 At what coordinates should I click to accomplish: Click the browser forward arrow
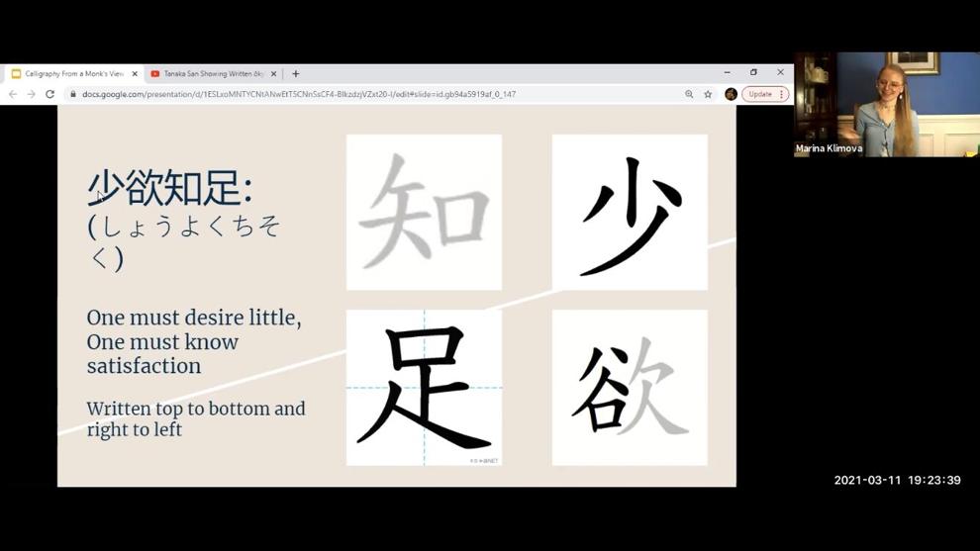point(32,94)
